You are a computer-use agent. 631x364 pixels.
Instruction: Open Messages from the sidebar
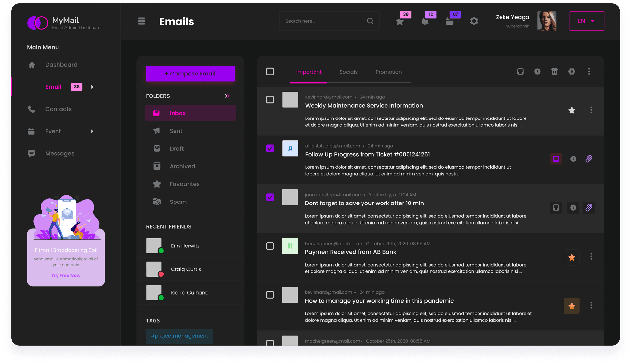point(59,153)
